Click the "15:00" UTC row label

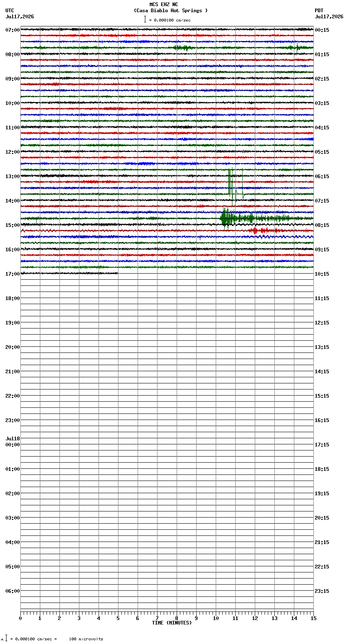tap(13, 225)
